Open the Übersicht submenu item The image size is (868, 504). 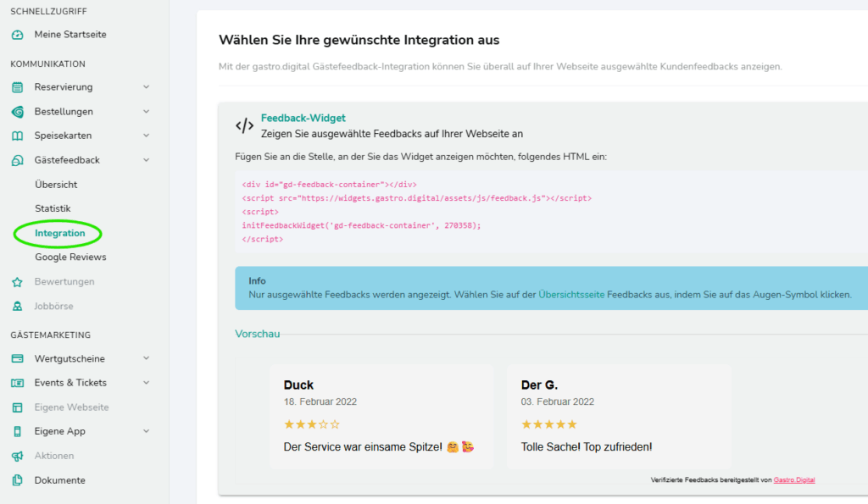tap(56, 185)
